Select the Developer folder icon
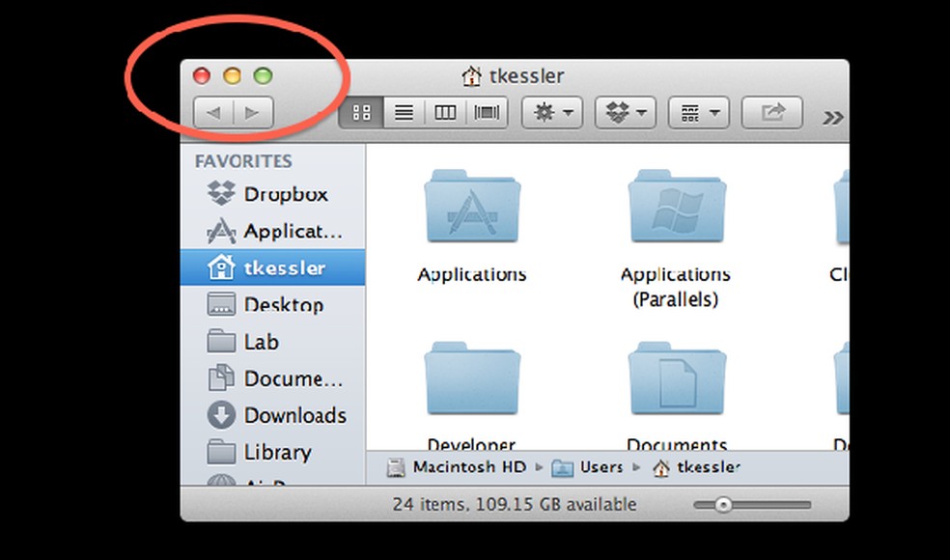Screen dimensions: 950x560 point(472,378)
